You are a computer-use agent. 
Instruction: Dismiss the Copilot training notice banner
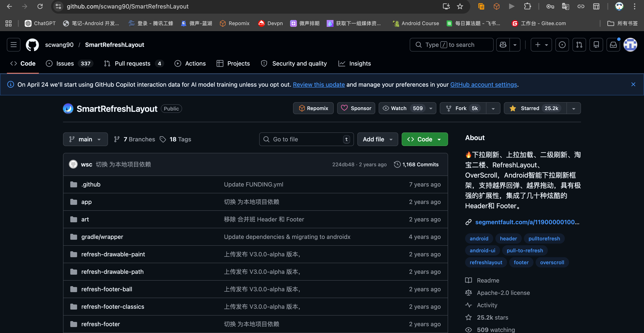click(633, 85)
